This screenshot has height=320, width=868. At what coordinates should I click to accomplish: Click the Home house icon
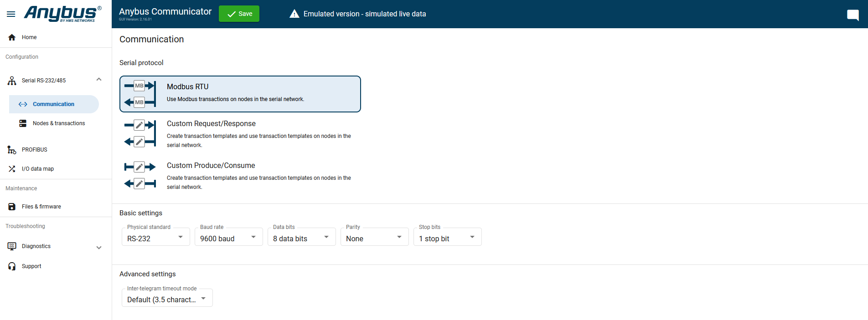[x=12, y=37]
